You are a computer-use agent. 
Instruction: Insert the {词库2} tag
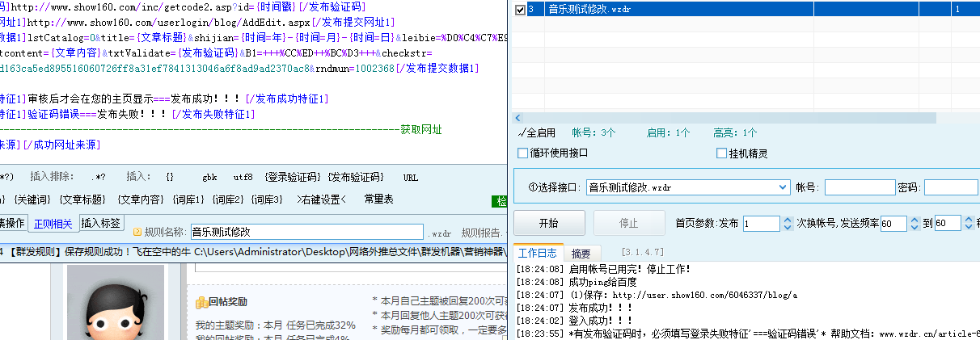click(227, 199)
